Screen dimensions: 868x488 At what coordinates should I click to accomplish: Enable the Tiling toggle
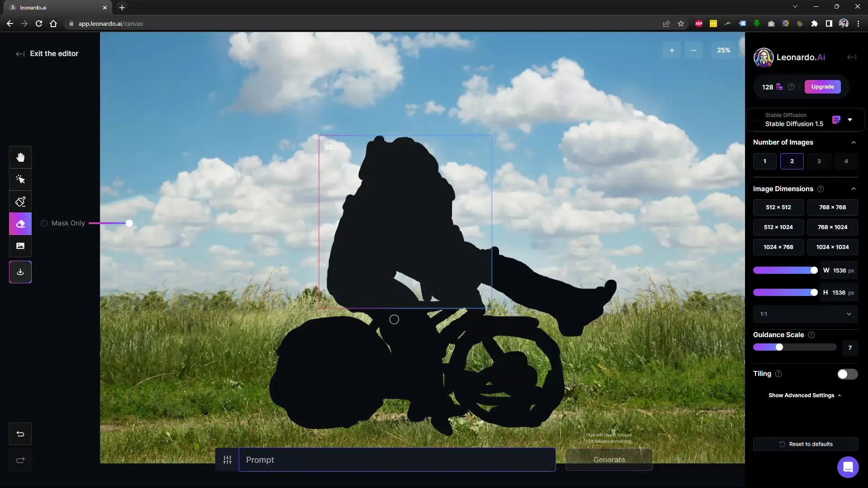[847, 374]
